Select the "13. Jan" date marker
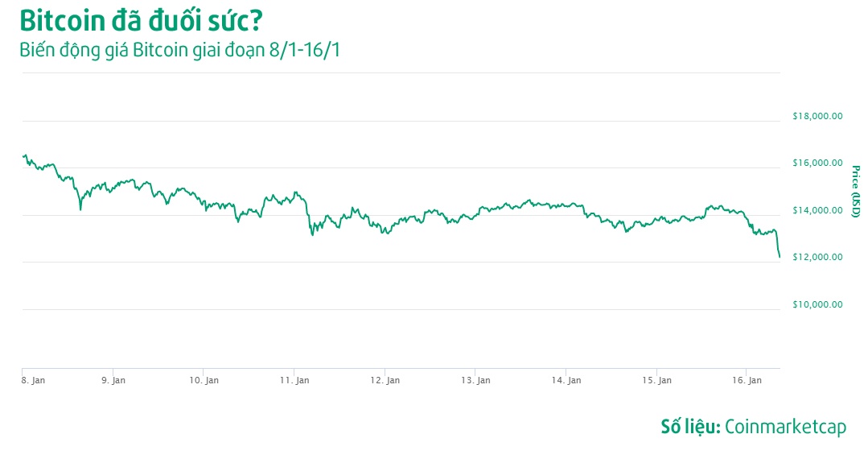868x459 pixels. [x=475, y=380]
